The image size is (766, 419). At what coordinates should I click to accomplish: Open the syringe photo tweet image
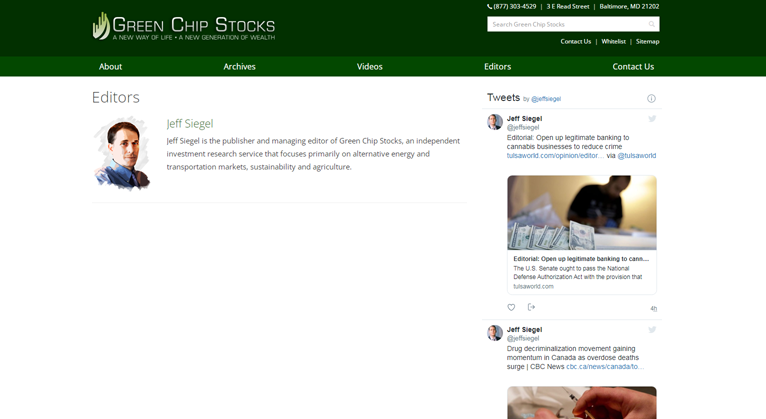(582, 403)
